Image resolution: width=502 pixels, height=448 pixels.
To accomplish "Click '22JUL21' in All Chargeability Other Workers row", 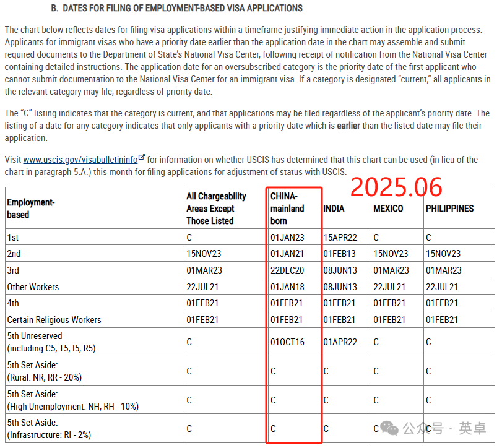I will pos(202,287).
